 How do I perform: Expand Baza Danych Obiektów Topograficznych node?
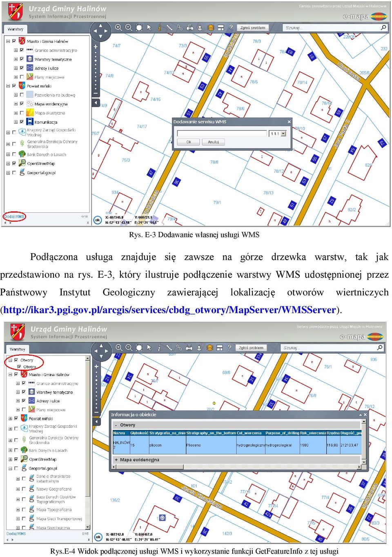click(18, 499)
